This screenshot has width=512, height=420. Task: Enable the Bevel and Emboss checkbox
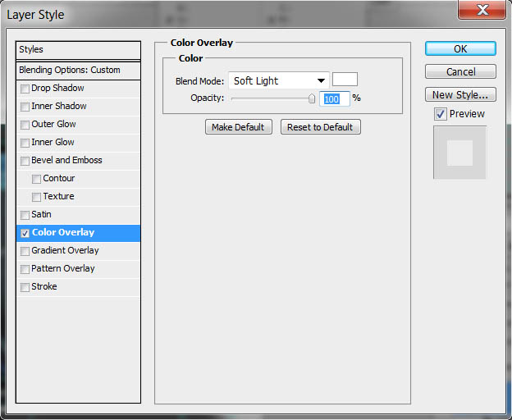pos(25,161)
